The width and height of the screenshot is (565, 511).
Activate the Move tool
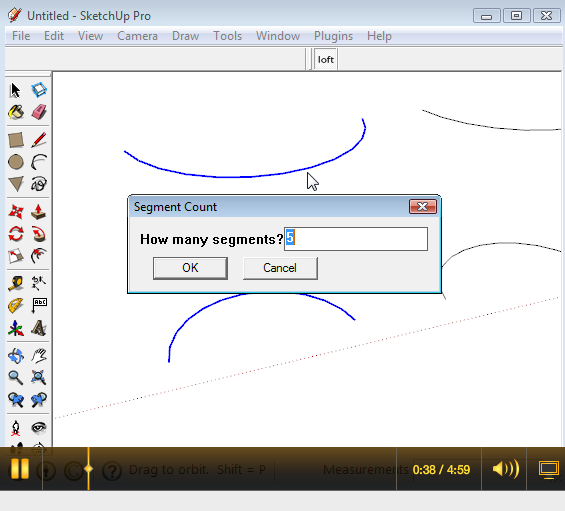click(x=16, y=212)
